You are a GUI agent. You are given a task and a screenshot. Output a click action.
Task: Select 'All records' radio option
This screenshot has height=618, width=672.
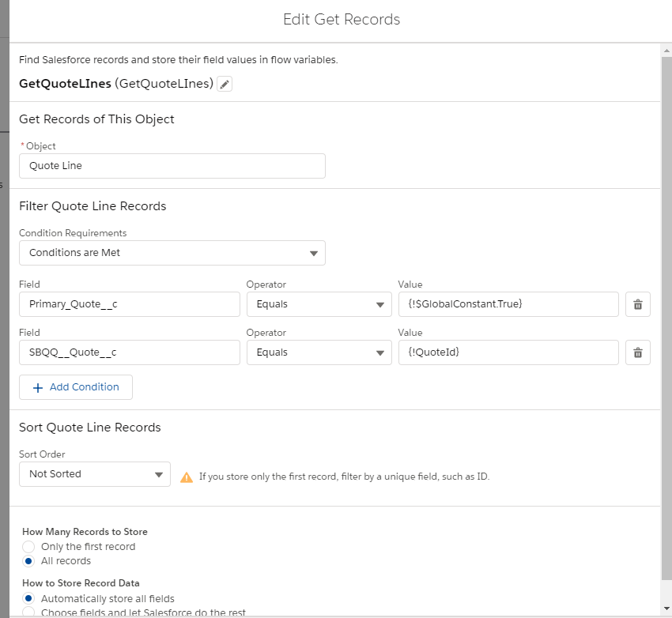[x=29, y=561]
